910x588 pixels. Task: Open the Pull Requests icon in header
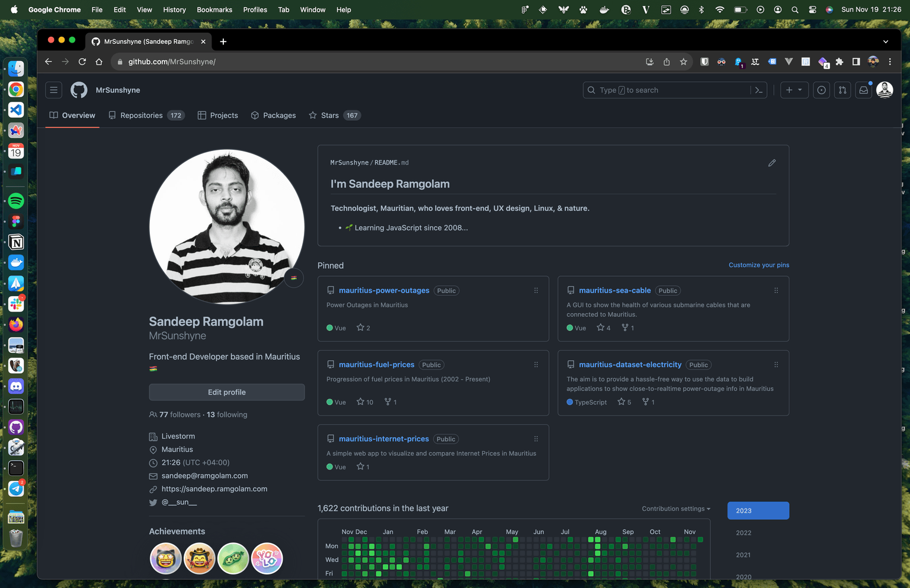[x=842, y=90]
